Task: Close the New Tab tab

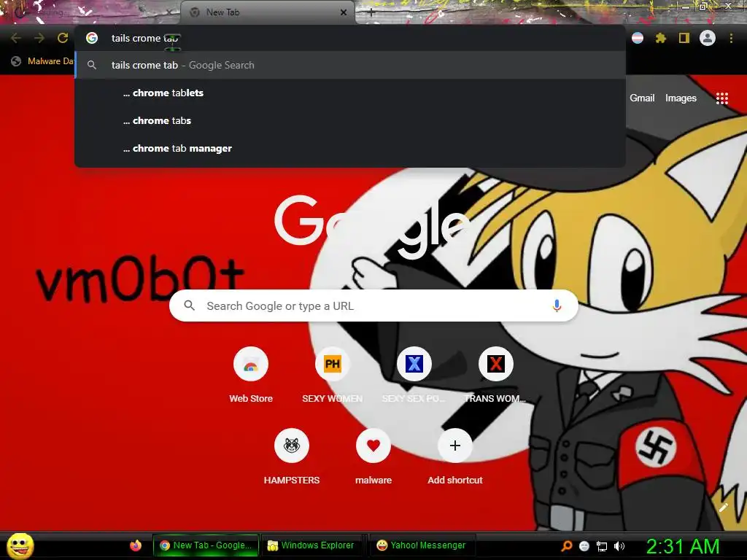Action: click(x=344, y=12)
